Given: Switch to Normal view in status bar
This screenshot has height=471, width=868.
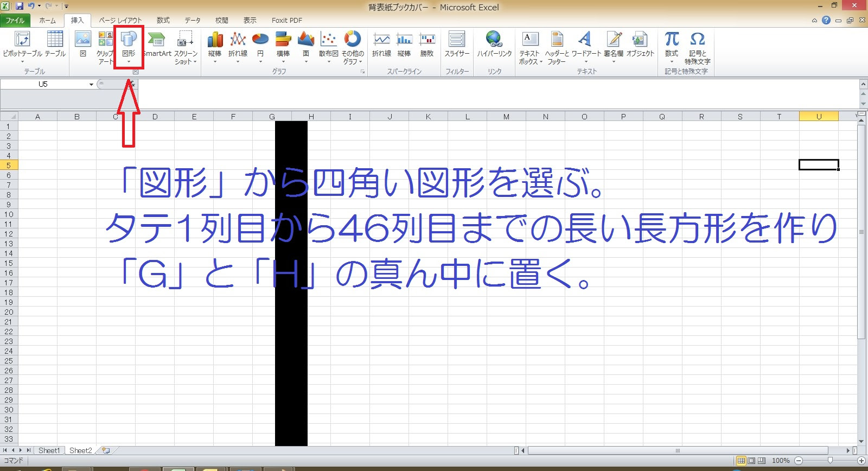Looking at the screenshot, I should click(741, 461).
